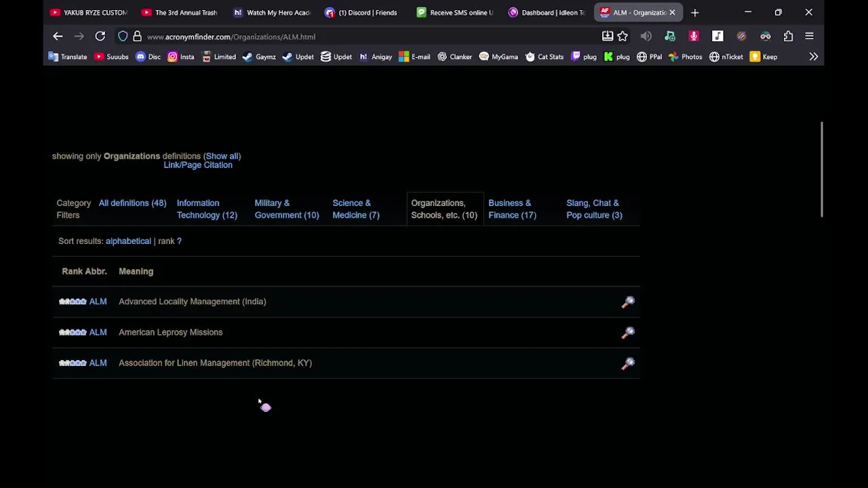Click the rank help question mark

(179, 241)
